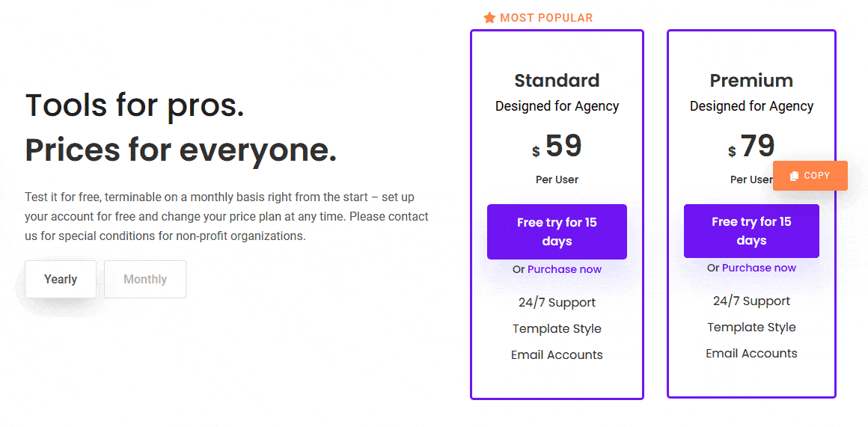Click the copy icon on the orange button
The image size is (868, 427).
coord(794,176)
